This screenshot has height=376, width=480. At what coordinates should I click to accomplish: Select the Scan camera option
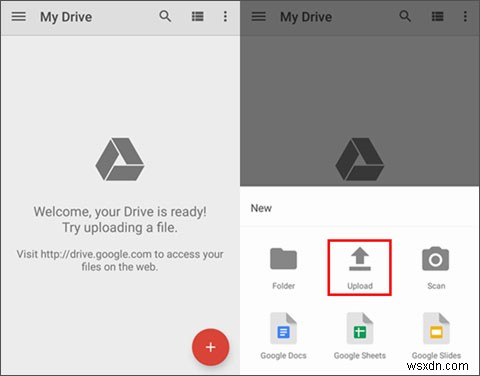point(436,268)
